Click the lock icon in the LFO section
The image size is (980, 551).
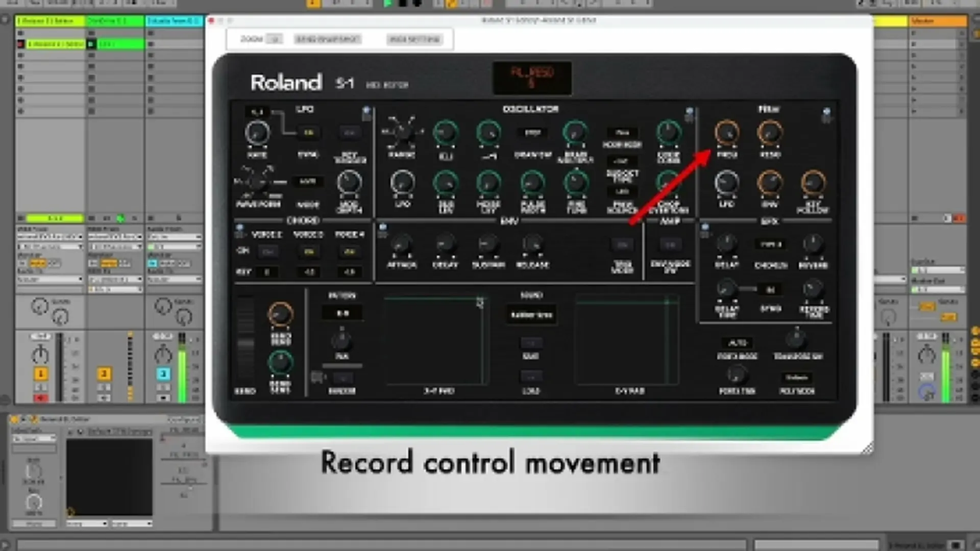[366, 113]
